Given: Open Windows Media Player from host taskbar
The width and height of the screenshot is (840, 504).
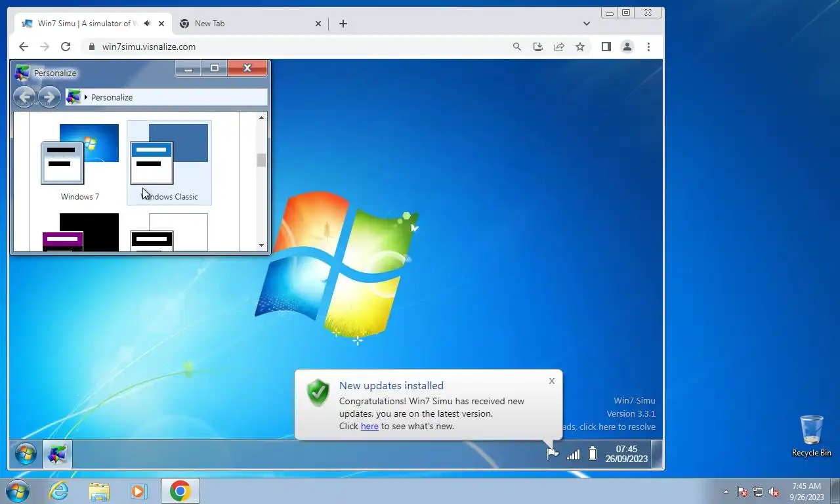Looking at the screenshot, I should (138, 491).
